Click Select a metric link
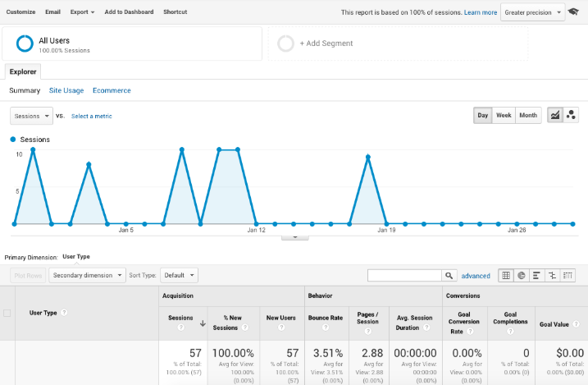Screen dimensions: 588x385 pos(92,117)
